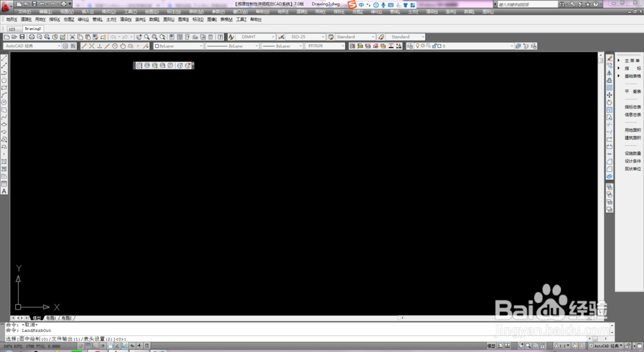This screenshot has height=352, width=644.
Task: Click the keyword search input field
Action: (x=527, y=4)
